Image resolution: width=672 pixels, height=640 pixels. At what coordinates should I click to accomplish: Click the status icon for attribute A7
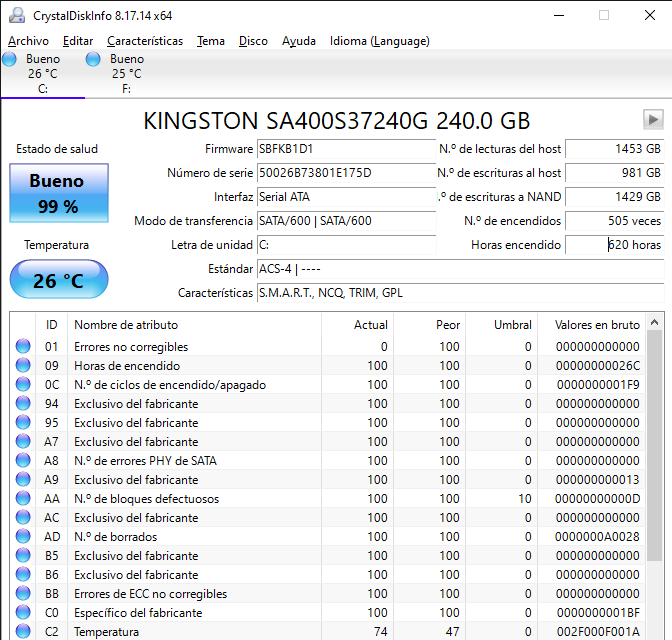(23, 442)
